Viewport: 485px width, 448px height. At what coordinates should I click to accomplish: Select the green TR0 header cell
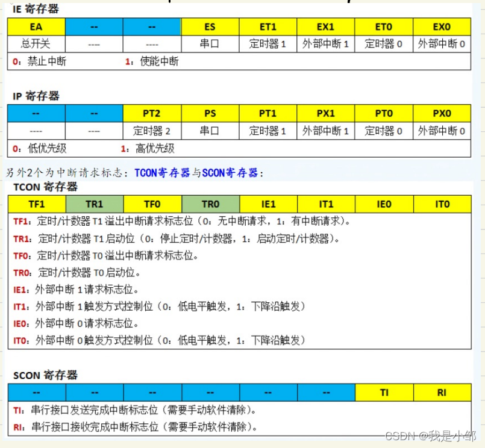211,204
